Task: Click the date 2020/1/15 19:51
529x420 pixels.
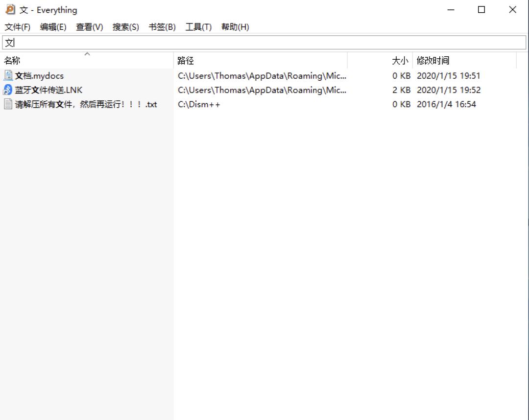Action: [x=448, y=76]
